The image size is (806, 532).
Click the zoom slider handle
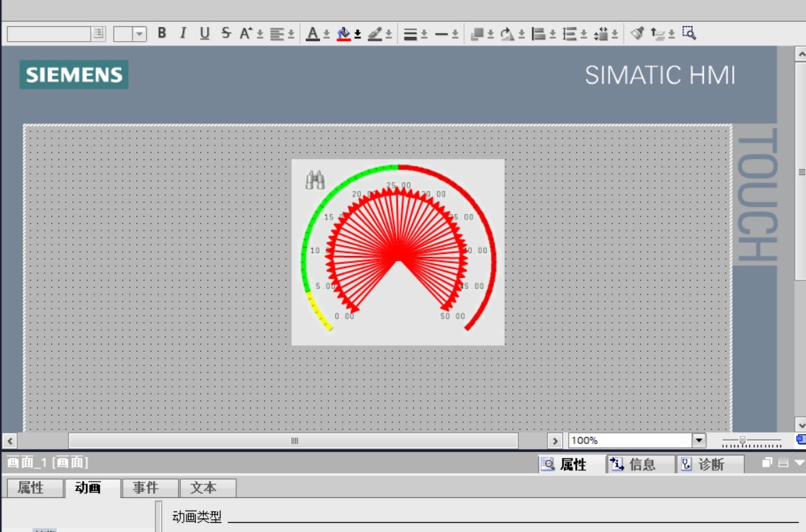(x=742, y=440)
